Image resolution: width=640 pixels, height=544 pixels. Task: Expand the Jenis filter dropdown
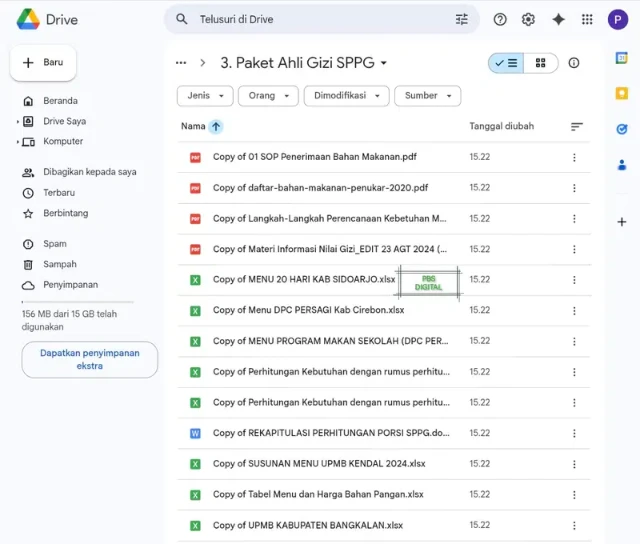click(x=205, y=96)
